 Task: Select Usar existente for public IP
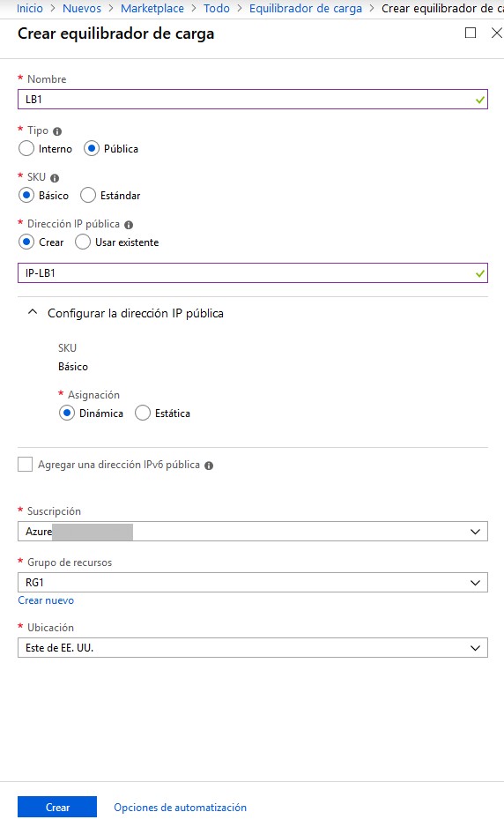[x=83, y=242]
